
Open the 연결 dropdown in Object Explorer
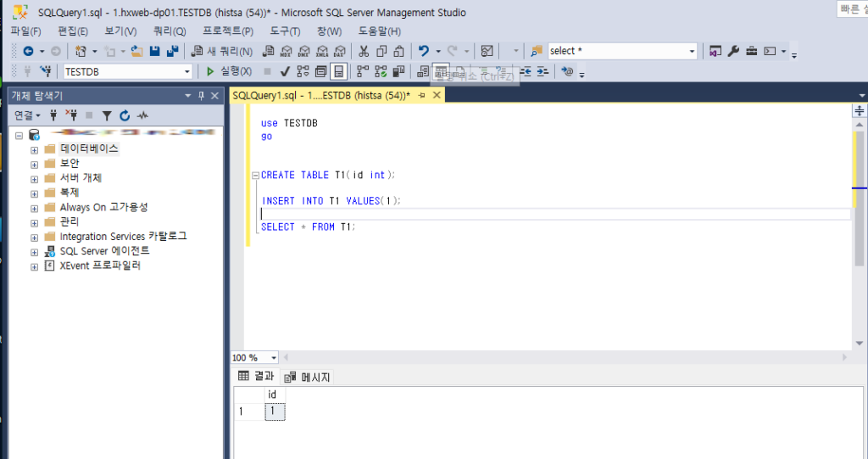pos(27,115)
